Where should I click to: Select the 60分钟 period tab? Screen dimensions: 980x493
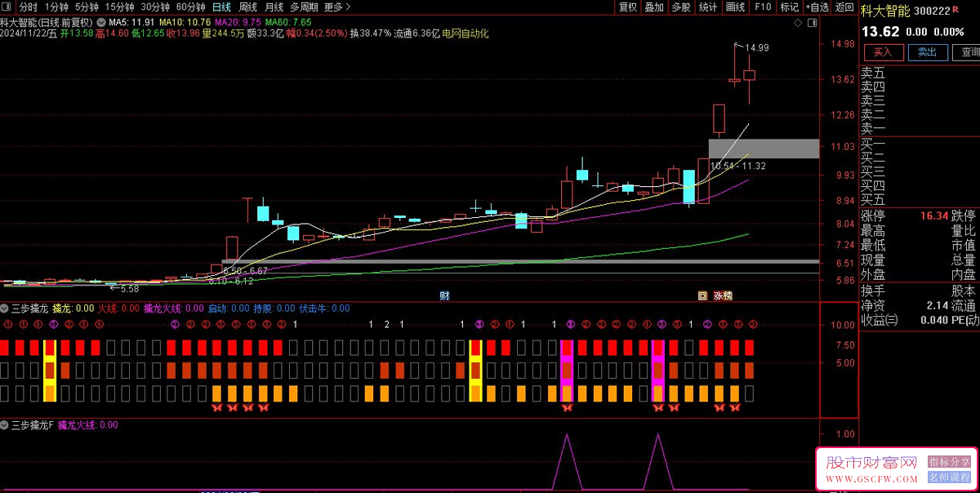pos(191,7)
